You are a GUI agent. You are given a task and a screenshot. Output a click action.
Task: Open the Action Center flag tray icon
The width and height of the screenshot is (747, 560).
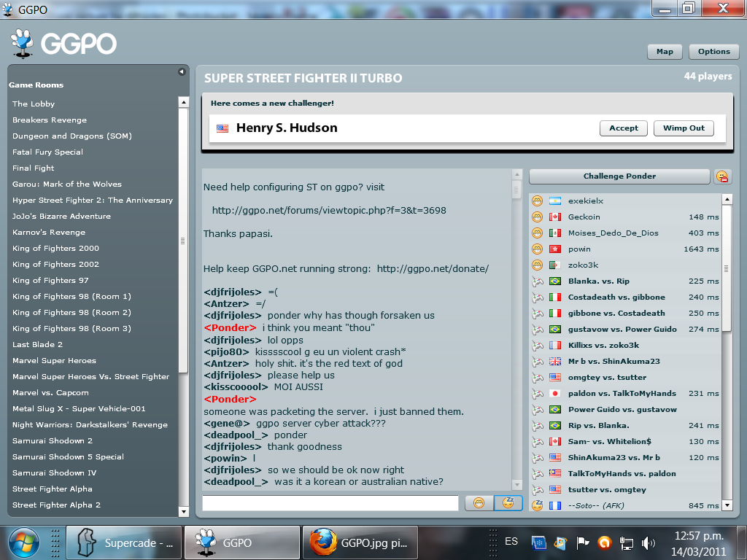pyautogui.click(x=583, y=542)
